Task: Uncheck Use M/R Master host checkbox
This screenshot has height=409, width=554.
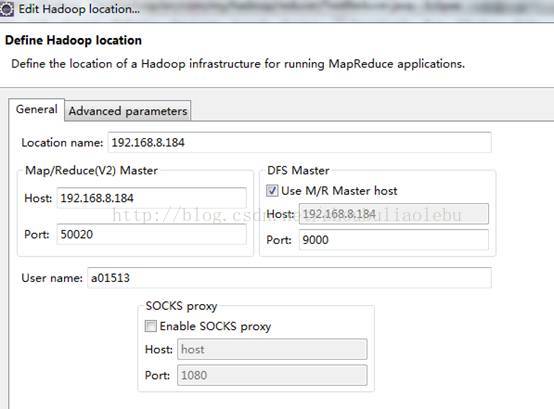Action: click(272, 191)
